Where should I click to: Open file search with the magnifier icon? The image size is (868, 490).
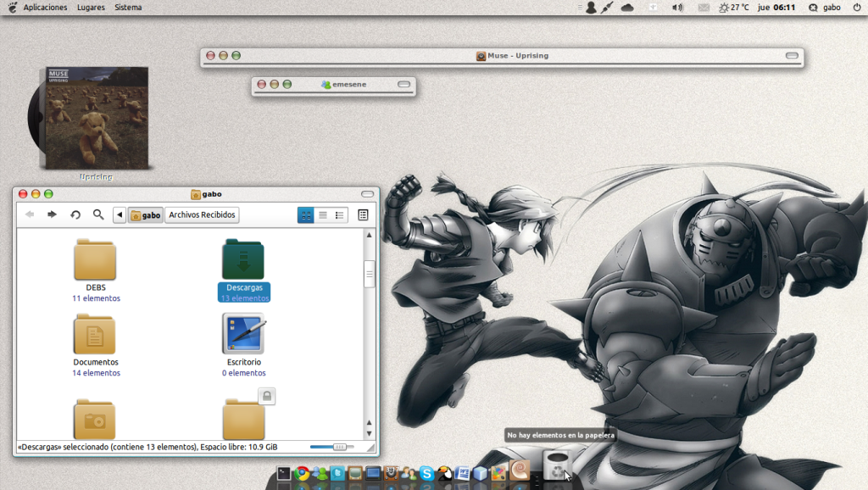[x=98, y=214]
